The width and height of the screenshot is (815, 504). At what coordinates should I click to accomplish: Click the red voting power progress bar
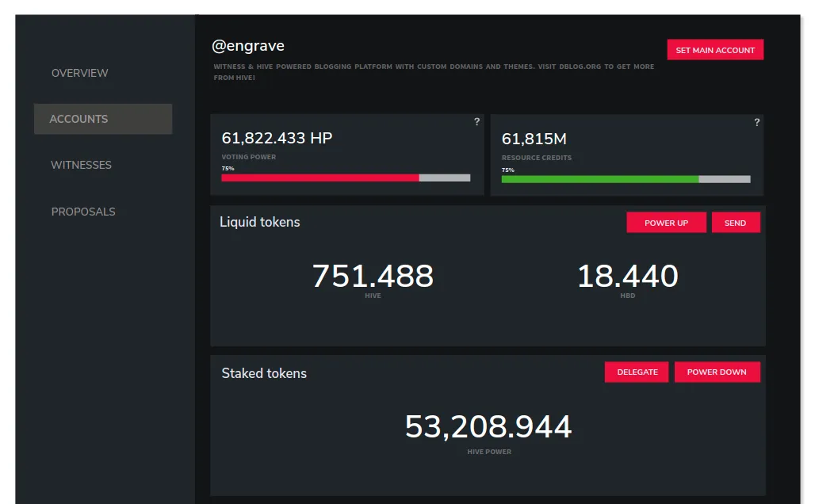click(x=346, y=178)
